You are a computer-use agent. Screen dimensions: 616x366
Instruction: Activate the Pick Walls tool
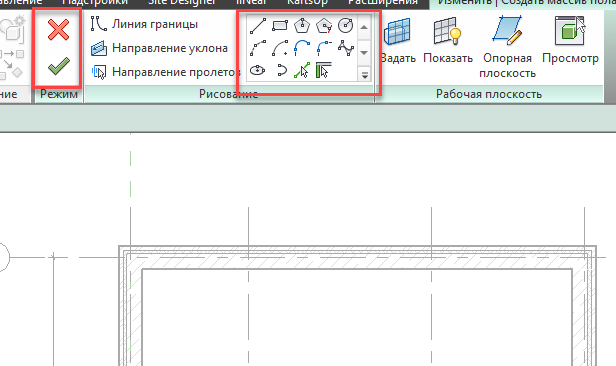[324, 71]
